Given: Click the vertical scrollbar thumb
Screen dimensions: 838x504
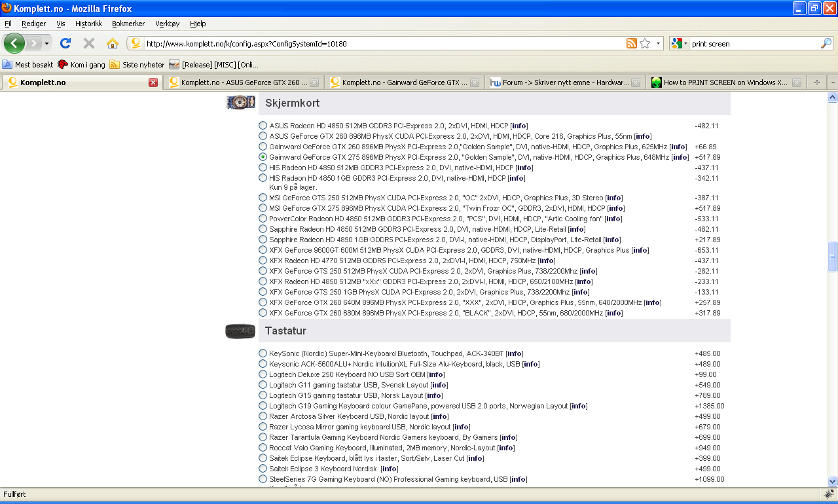Looking at the screenshot, I should point(832,257).
